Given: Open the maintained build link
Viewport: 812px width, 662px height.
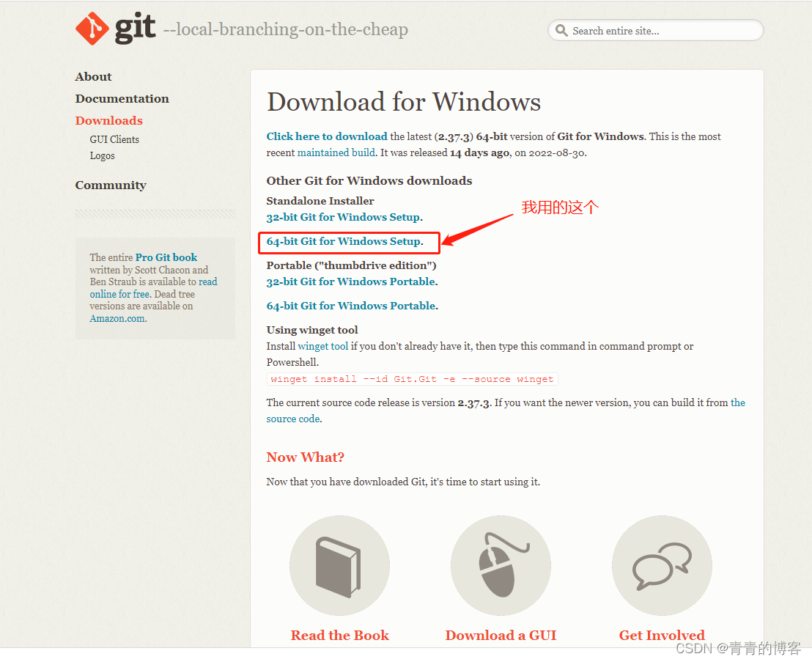Looking at the screenshot, I should pos(336,152).
